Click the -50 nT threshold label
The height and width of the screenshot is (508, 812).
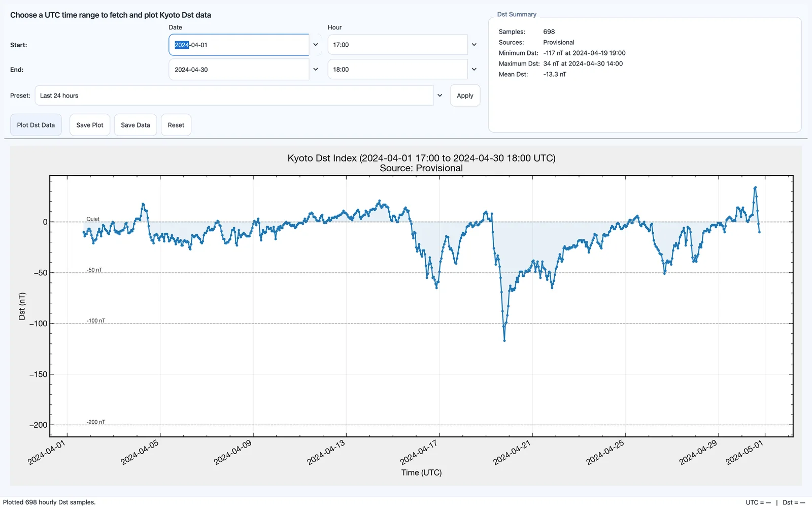(x=94, y=270)
